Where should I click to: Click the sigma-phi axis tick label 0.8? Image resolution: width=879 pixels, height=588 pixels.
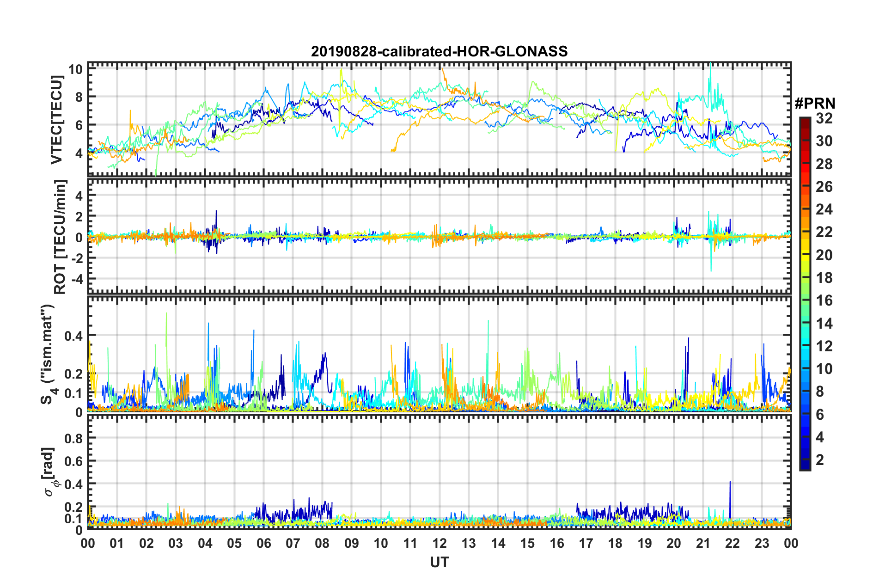(x=74, y=438)
